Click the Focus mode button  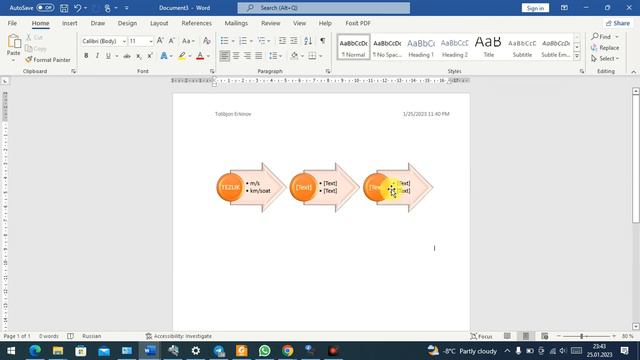point(482,336)
